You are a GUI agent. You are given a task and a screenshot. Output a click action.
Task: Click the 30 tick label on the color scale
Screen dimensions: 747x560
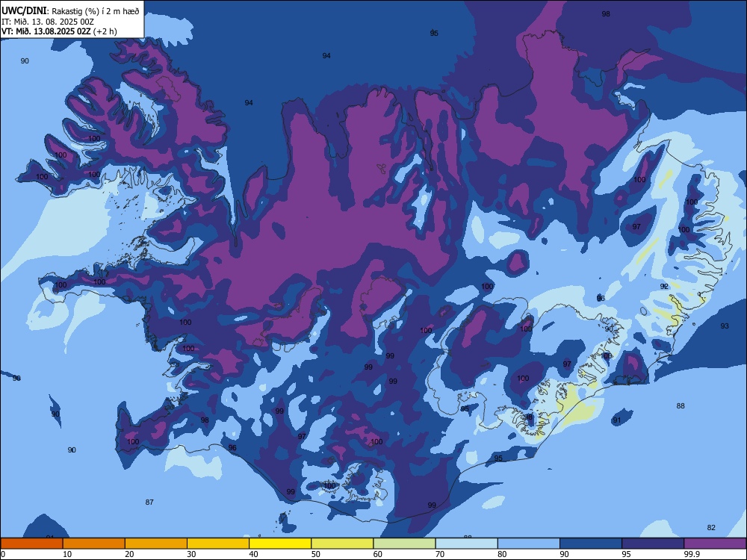[x=191, y=554]
